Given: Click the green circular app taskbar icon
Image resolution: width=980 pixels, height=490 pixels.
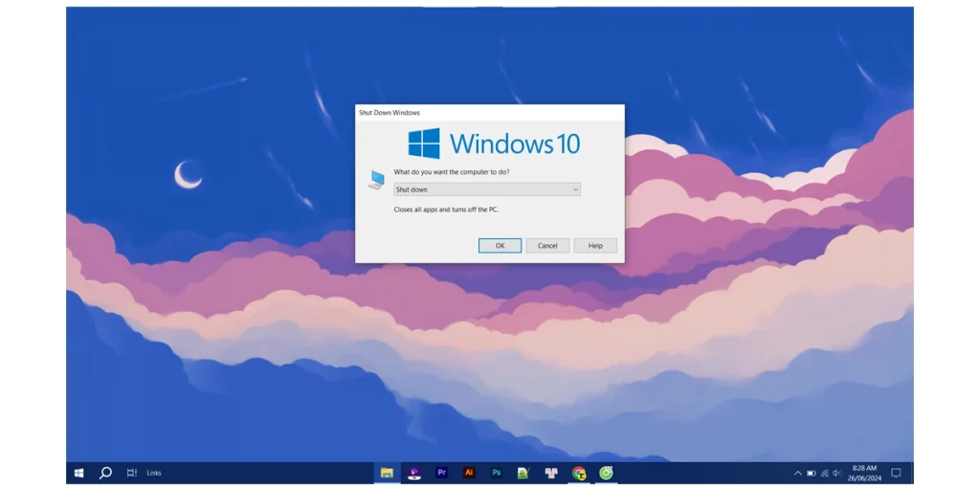Looking at the screenshot, I should pyautogui.click(x=606, y=473).
